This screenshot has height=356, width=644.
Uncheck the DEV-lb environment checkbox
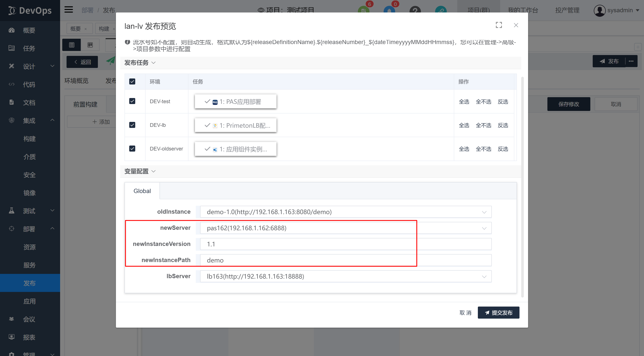point(132,125)
